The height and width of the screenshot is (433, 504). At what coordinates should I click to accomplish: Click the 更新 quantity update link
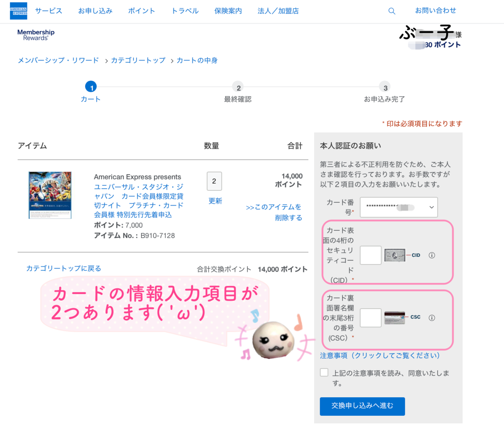pos(215,201)
